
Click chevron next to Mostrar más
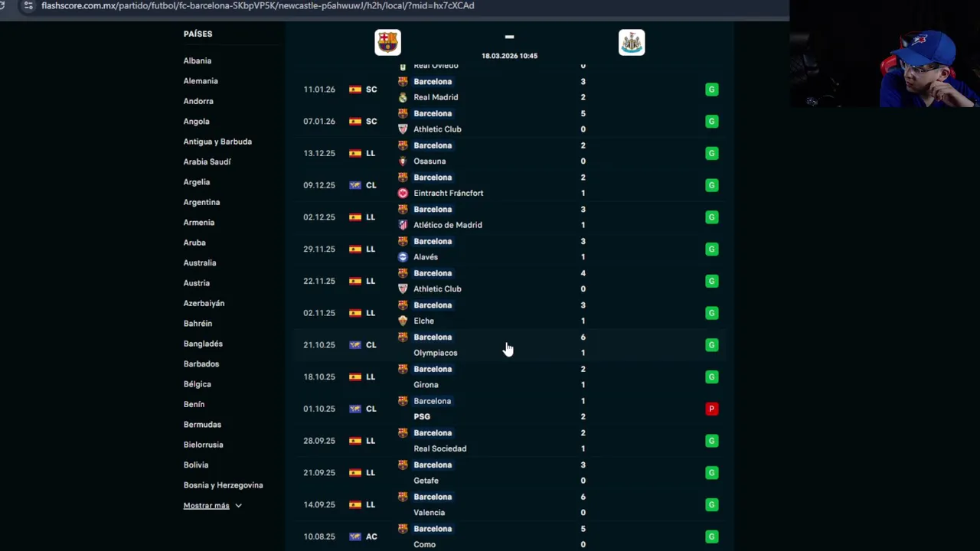tap(238, 506)
